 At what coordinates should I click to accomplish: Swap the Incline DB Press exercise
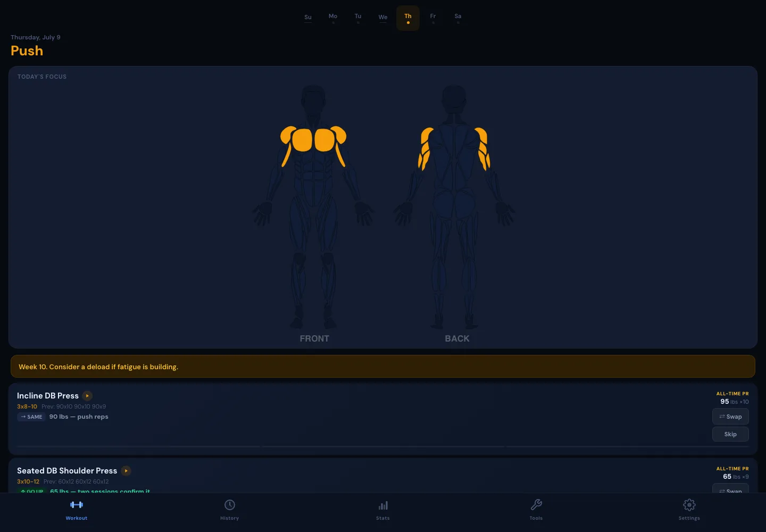[x=730, y=417]
